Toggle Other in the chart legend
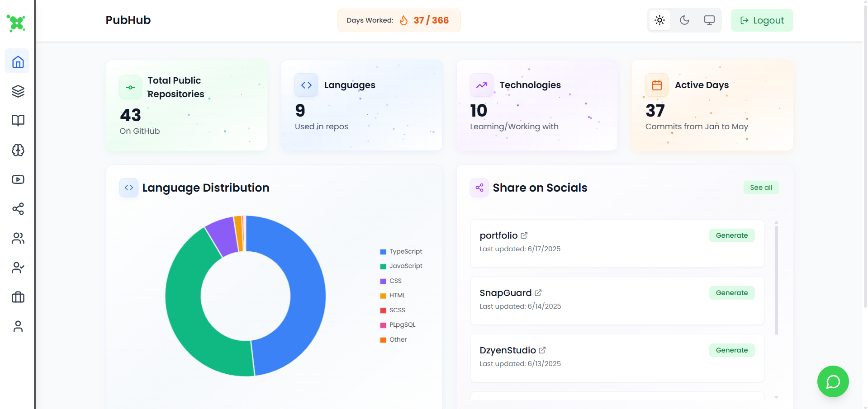 [x=394, y=339]
